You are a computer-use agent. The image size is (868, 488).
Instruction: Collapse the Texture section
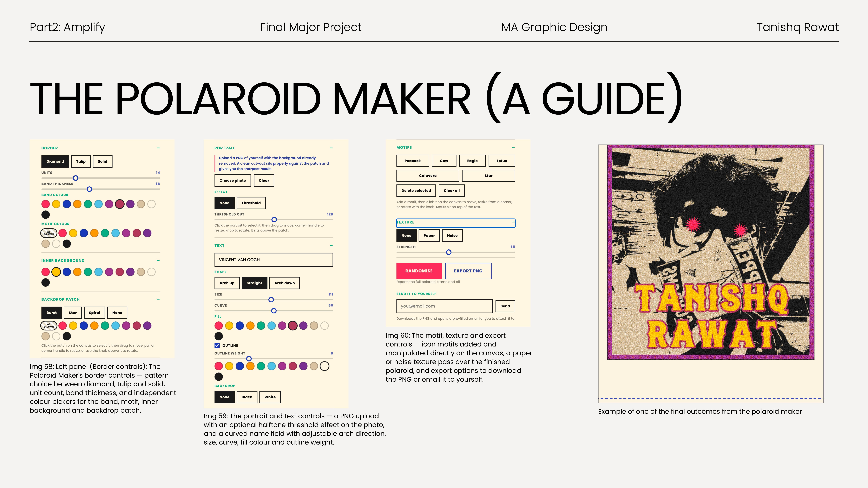click(x=513, y=222)
